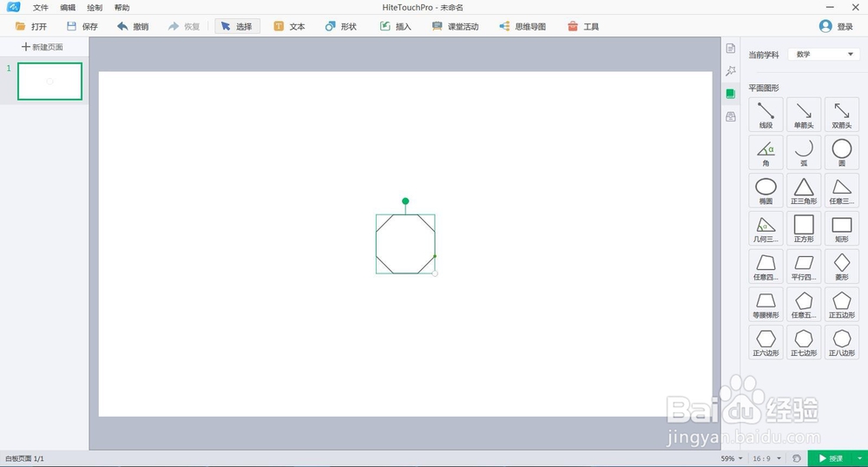Open the 插入 insert tool
The width and height of the screenshot is (868, 467).
(x=396, y=27)
